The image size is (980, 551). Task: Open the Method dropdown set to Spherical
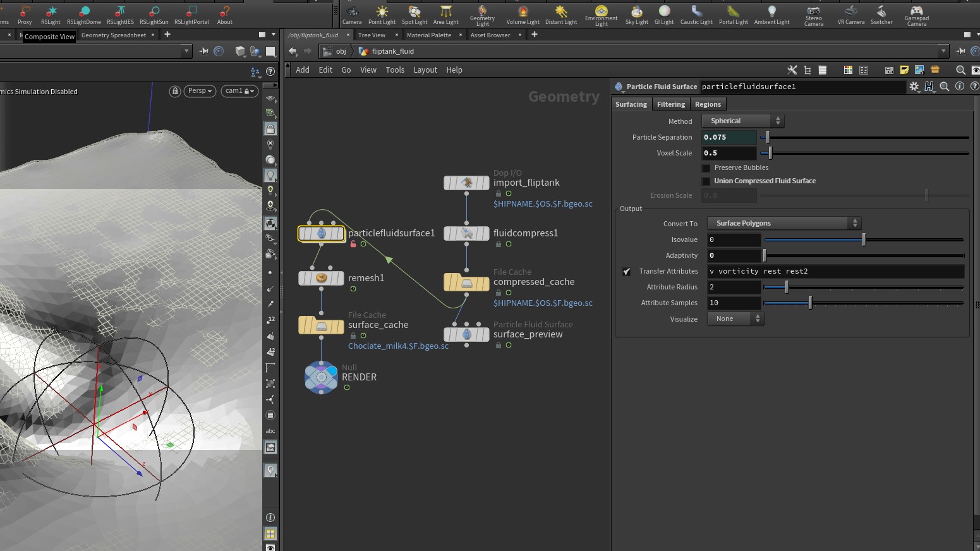(x=743, y=121)
